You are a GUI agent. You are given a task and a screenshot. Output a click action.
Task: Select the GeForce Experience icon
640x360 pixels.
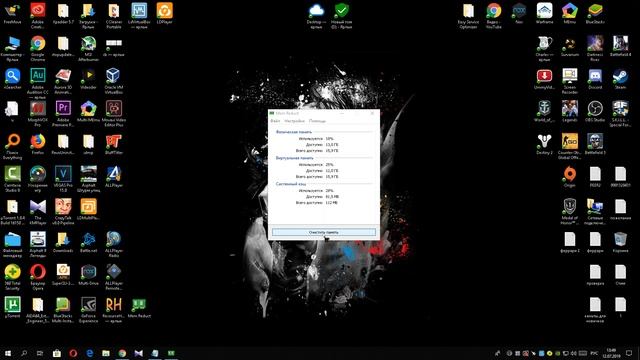[88, 309]
